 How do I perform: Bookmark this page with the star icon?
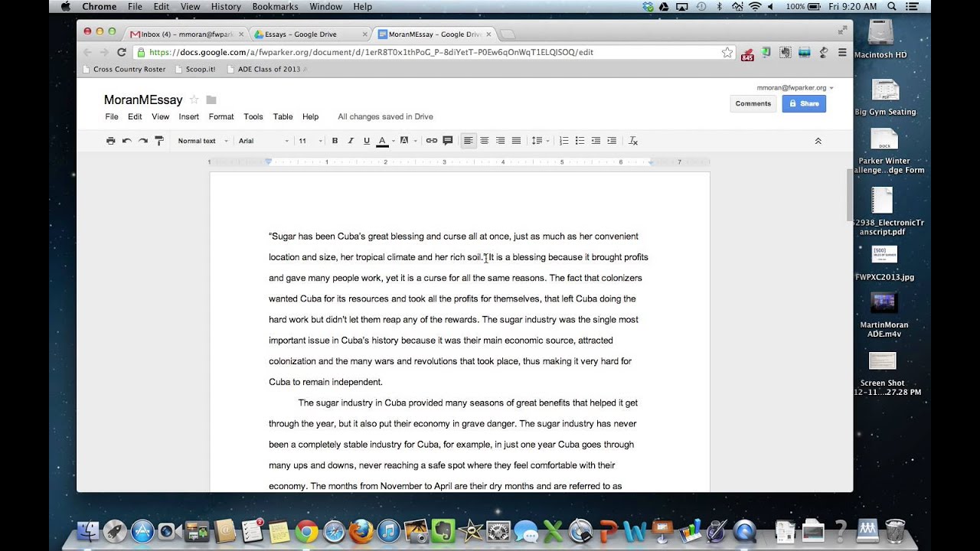click(727, 52)
